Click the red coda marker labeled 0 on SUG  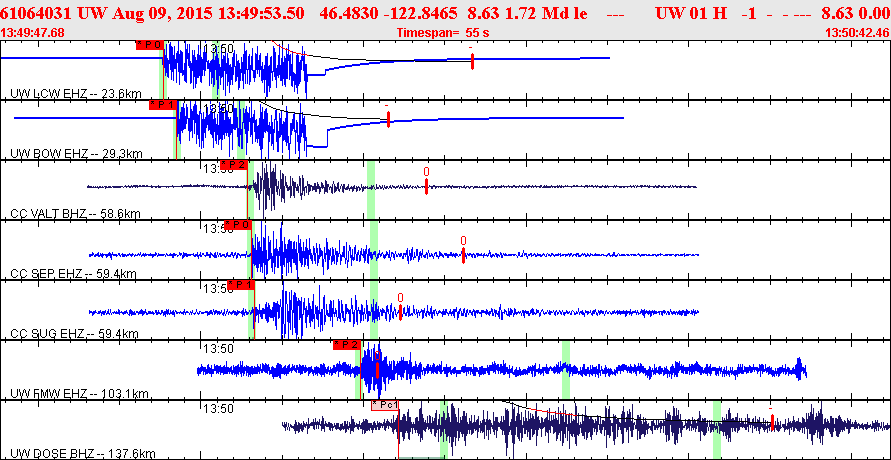pos(401,312)
